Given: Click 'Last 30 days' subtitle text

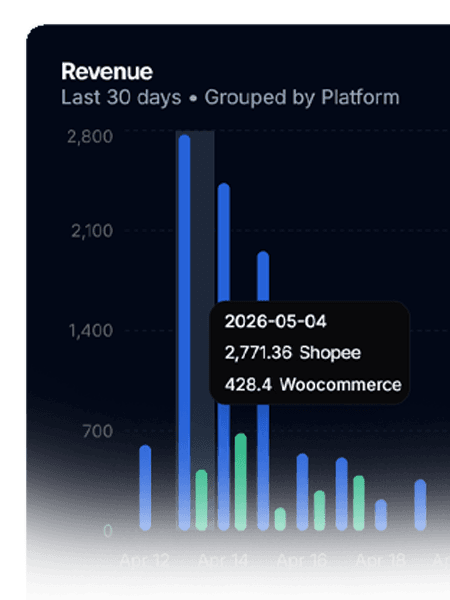Looking at the screenshot, I should 121,97.
